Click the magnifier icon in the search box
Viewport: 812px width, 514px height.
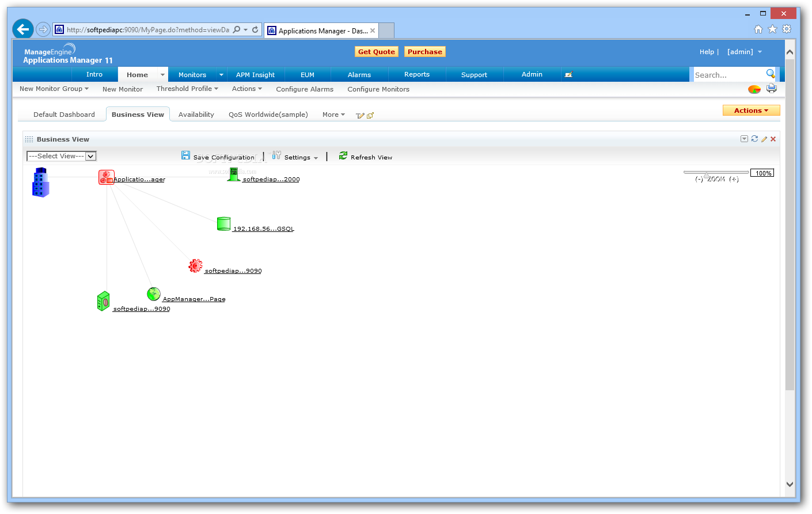[771, 74]
